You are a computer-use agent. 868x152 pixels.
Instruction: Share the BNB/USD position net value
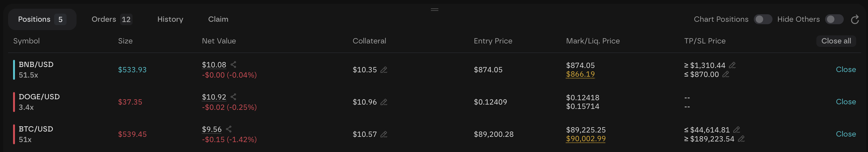click(233, 65)
